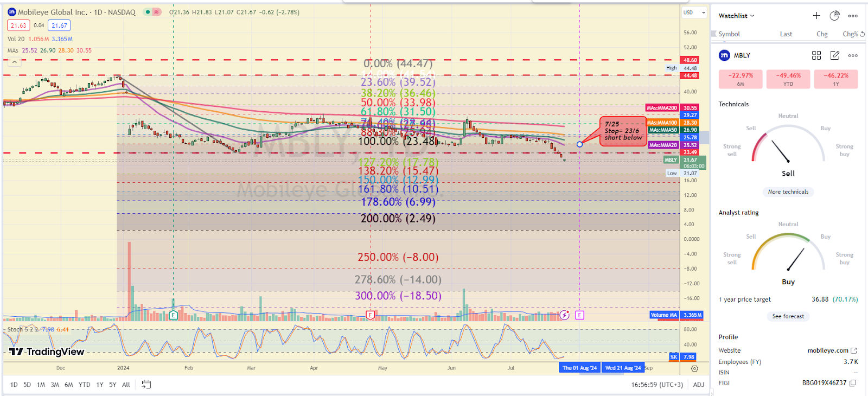Select the 6M time range
868x396 pixels.
68,385
